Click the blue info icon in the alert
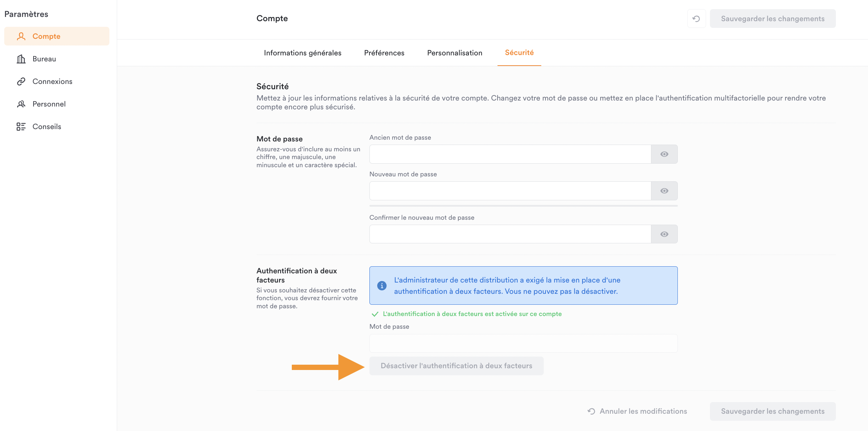868x431 pixels. (x=382, y=286)
